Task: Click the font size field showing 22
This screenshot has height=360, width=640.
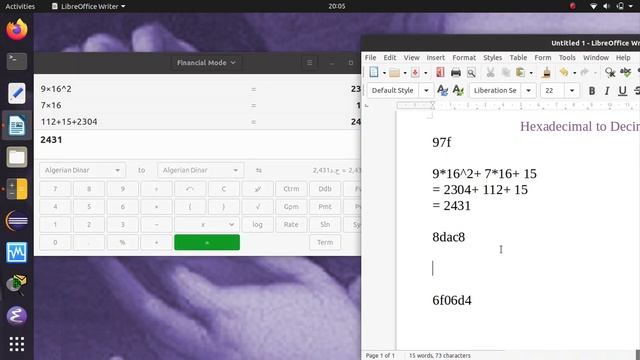Action: pyautogui.click(x=553, y=90)
